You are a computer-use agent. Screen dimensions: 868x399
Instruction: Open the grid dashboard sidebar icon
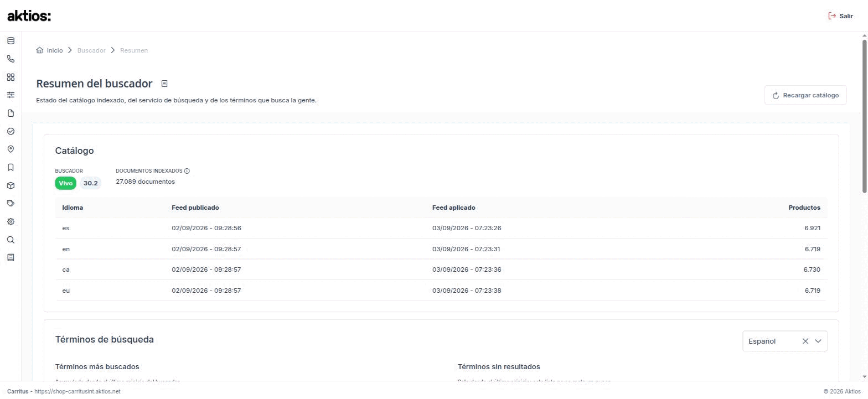11,77
